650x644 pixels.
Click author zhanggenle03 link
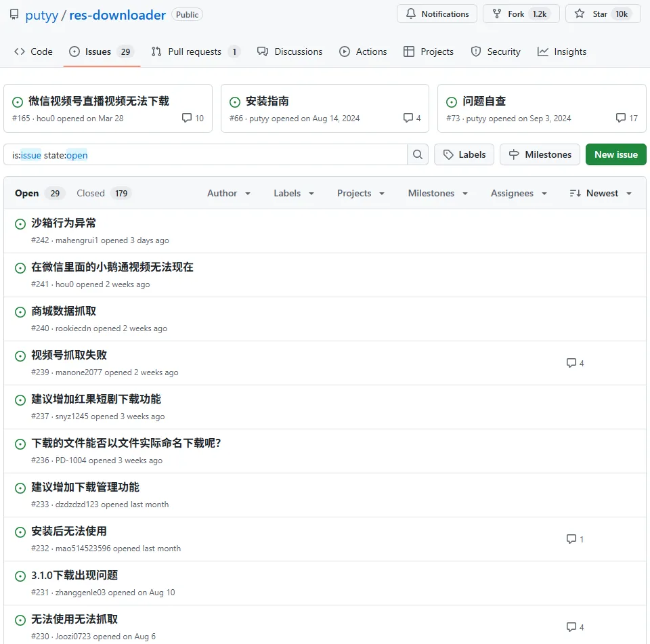[81, 593]
